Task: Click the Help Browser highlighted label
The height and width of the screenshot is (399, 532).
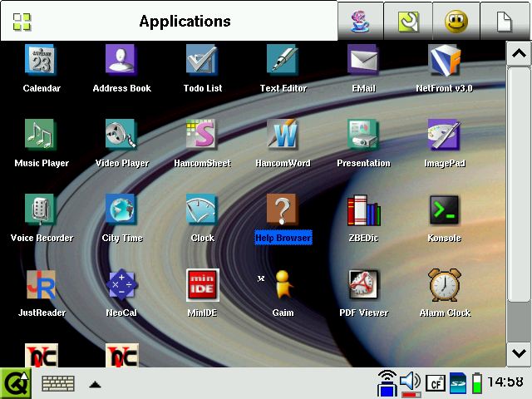Action: click(283, 238)
